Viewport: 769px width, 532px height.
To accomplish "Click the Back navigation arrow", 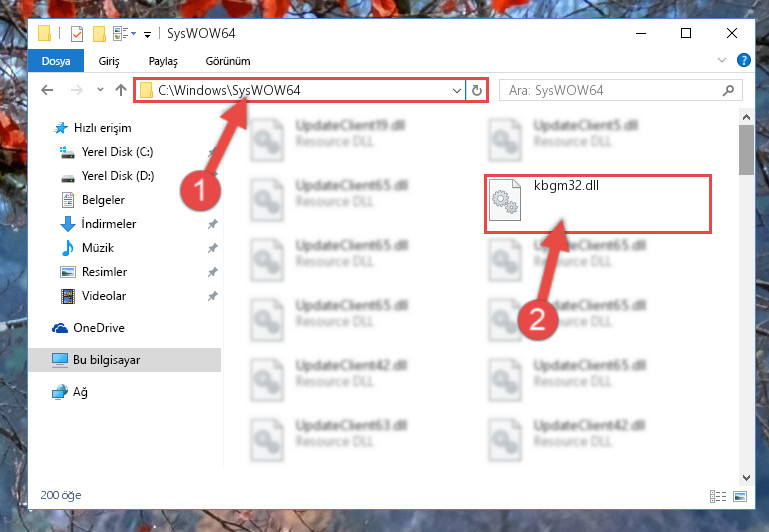I will click(x=47, y=90).
